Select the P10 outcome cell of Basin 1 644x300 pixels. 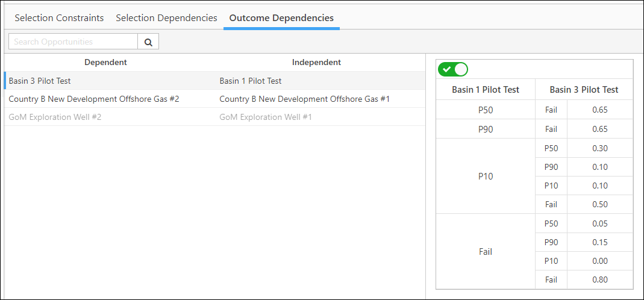coord(486,177)
